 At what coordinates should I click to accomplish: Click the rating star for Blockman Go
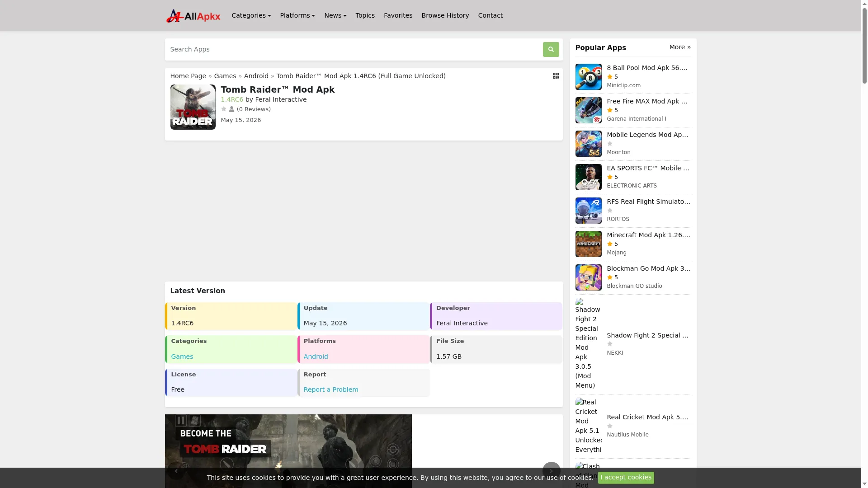609,277
